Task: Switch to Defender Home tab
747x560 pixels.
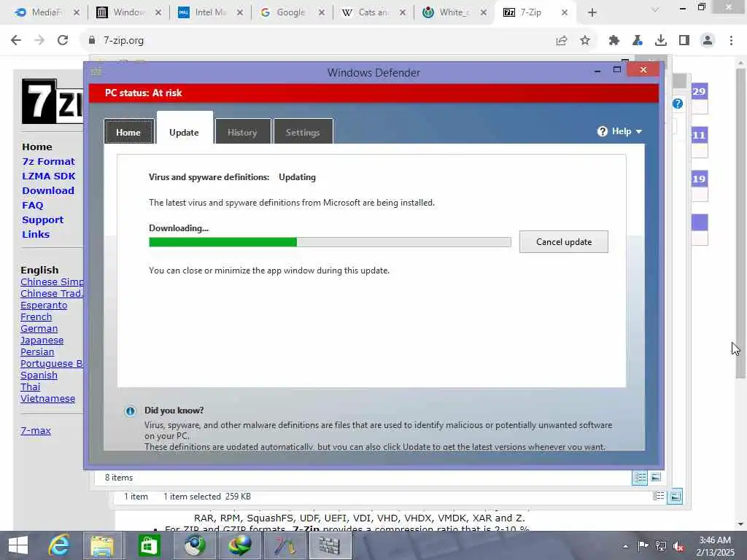Action: point(128,132)
